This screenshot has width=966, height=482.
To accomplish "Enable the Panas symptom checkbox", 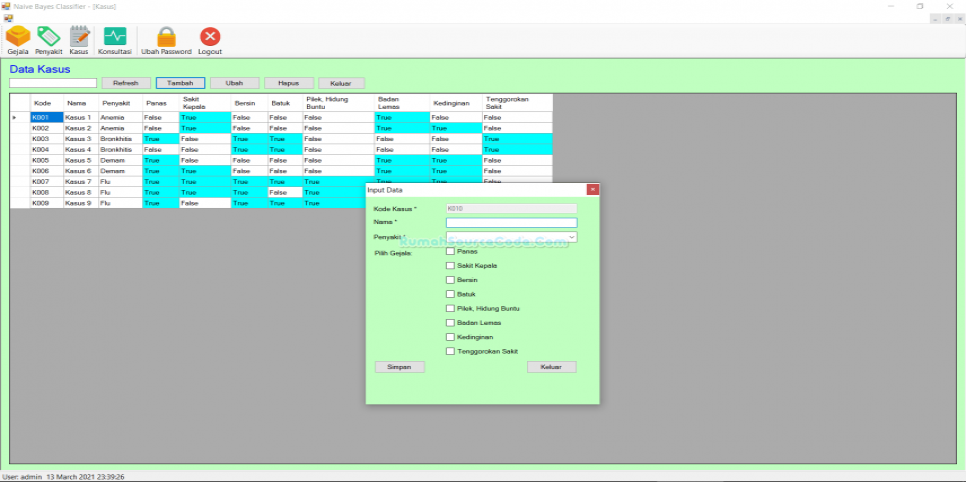I will click(450, 251).
